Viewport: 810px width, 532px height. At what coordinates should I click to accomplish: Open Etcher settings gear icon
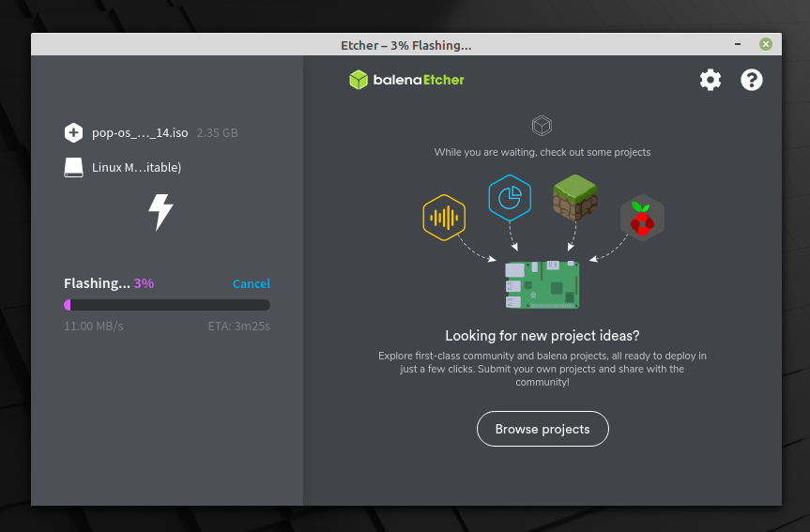click(711, 80)
